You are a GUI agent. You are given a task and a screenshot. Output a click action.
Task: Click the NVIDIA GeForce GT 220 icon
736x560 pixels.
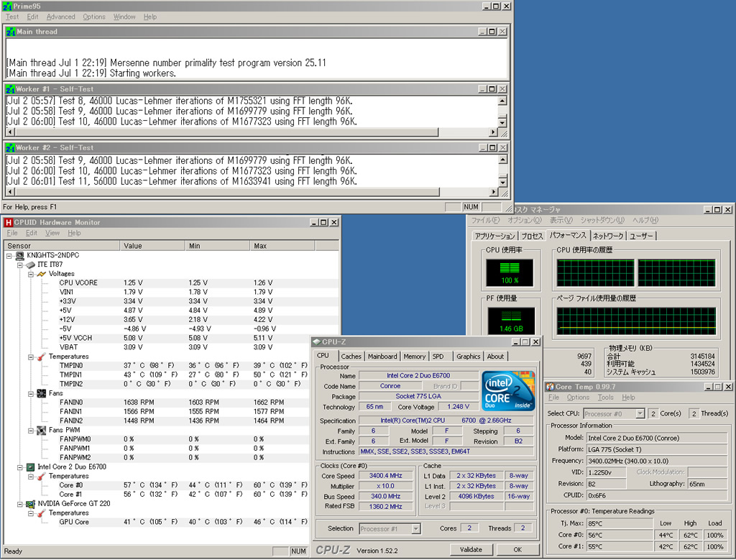(x=30, y=504)
